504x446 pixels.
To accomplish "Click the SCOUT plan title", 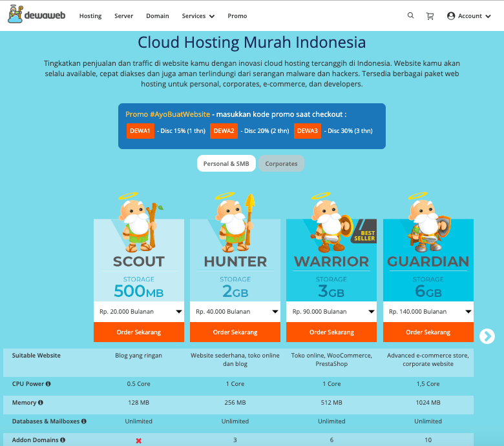I will [x=139, y=261].
